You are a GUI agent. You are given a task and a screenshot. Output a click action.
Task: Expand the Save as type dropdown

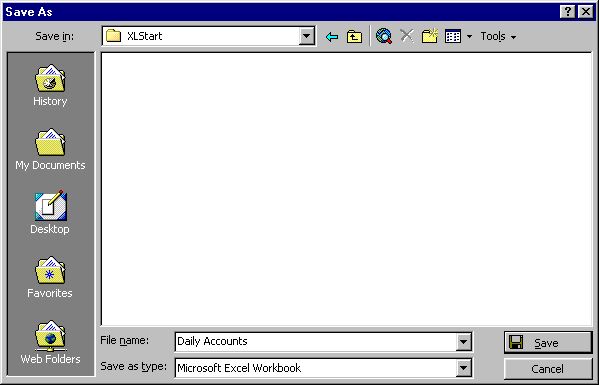tap(463, 368)
